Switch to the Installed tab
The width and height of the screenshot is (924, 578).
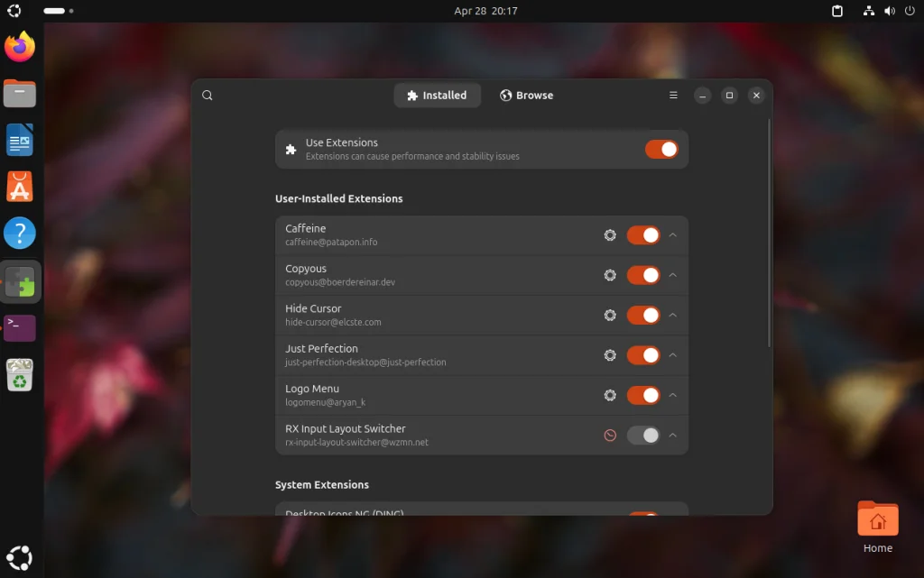[x=437, y=96]
